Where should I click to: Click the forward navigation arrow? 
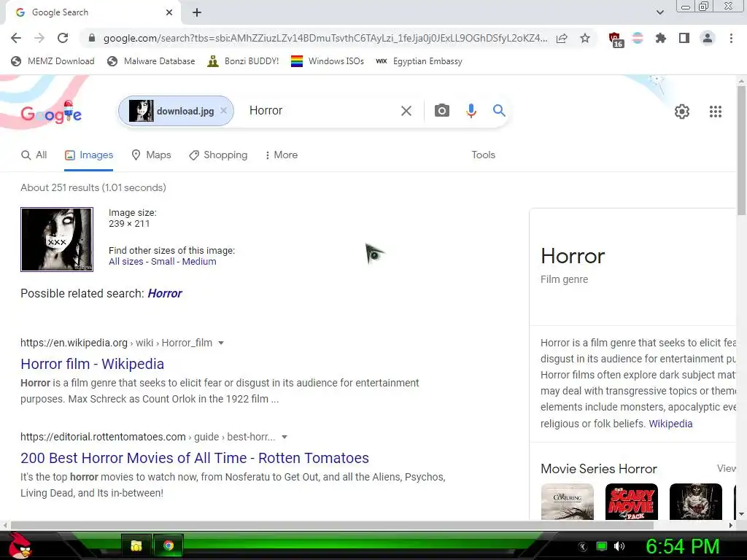[39, 38]
